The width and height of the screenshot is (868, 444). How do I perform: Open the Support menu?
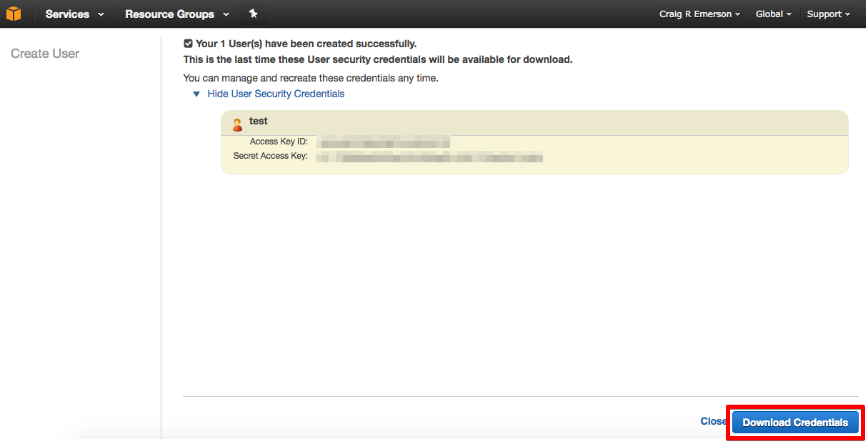(x=829, y=14)
